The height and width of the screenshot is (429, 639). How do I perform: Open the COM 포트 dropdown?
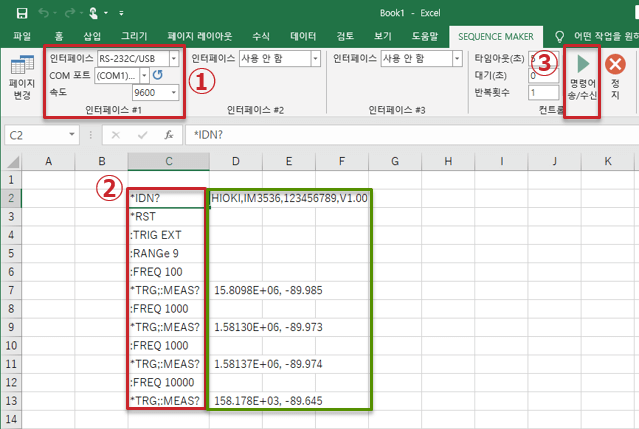(x=144, y=75)
